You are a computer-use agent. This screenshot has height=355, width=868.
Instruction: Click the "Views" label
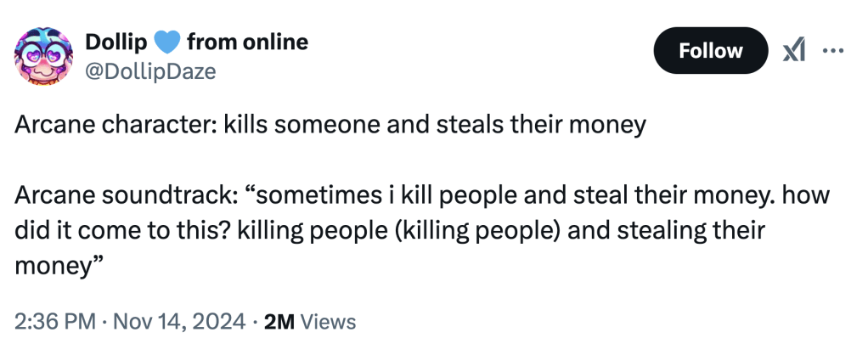click(328, 322)
